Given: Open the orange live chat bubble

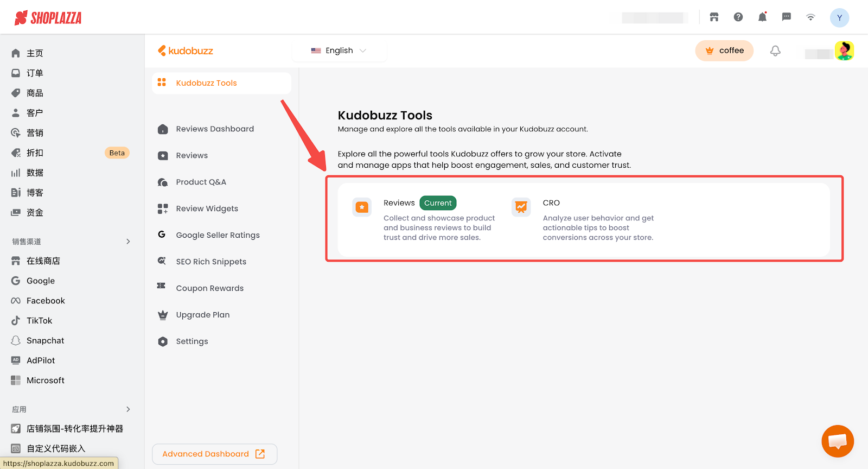Looking at the screenshot, I should 837,441.
